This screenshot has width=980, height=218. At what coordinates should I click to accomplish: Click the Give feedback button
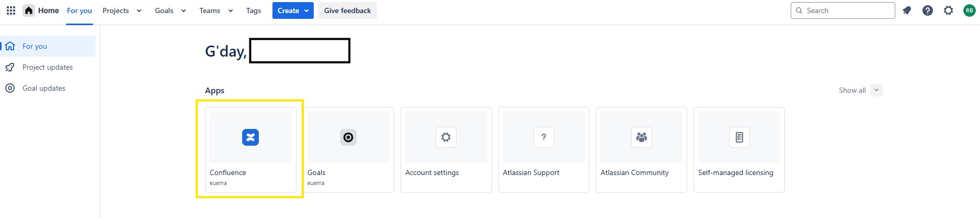click(347, 10)
